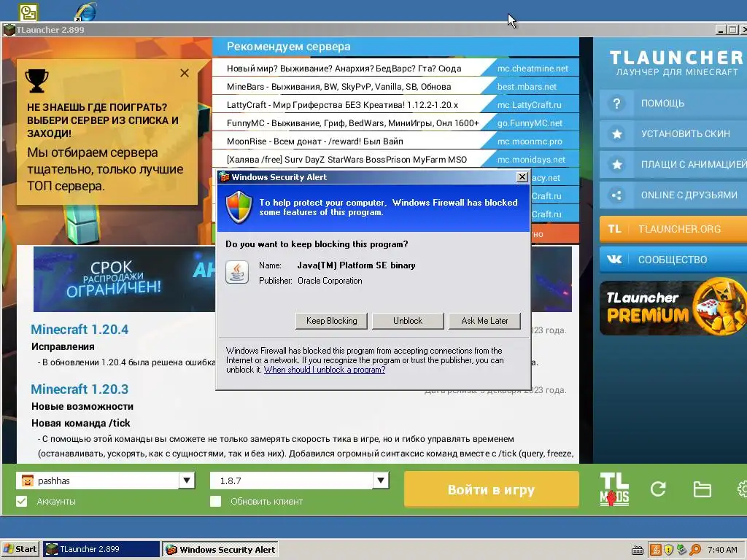The image size is (747, 560).
Task: Click the orange magnifier tray icon
Action: coord(695,550)
